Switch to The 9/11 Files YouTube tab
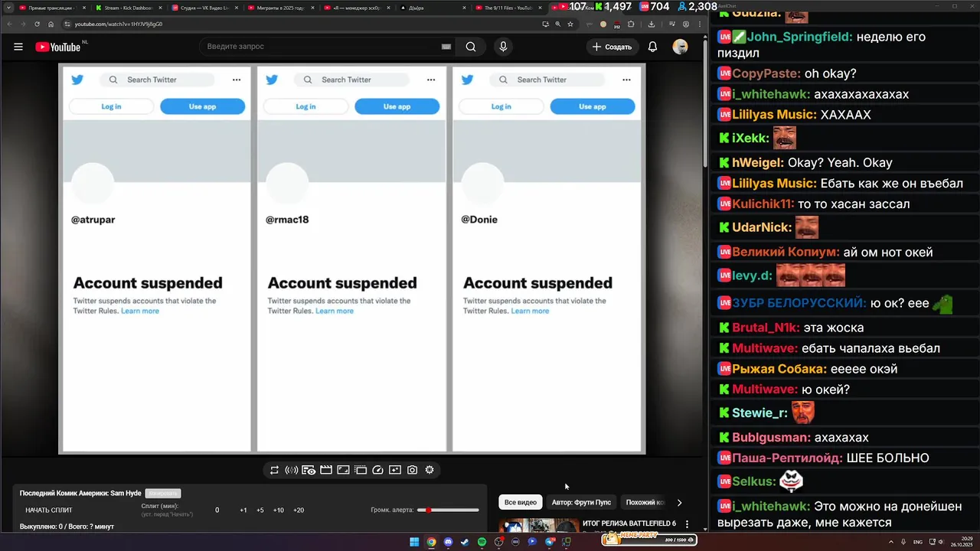Image resolution: width=980 pixels, height=551 pixels. pos(509,8)
